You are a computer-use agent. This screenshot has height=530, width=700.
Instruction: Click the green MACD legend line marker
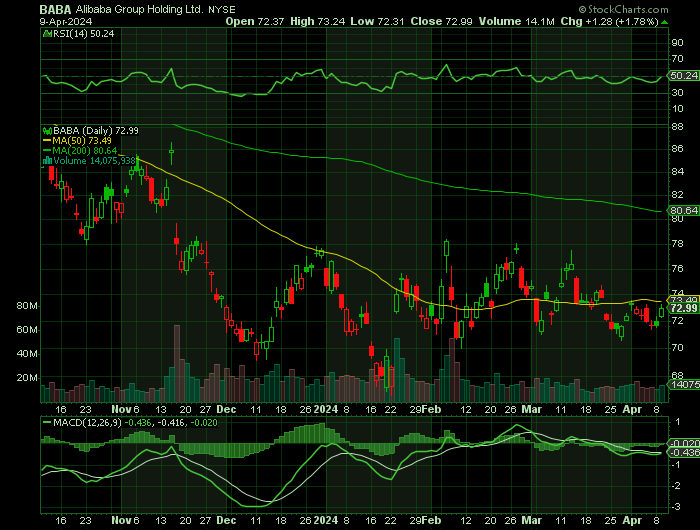click(x=47, y=422)
